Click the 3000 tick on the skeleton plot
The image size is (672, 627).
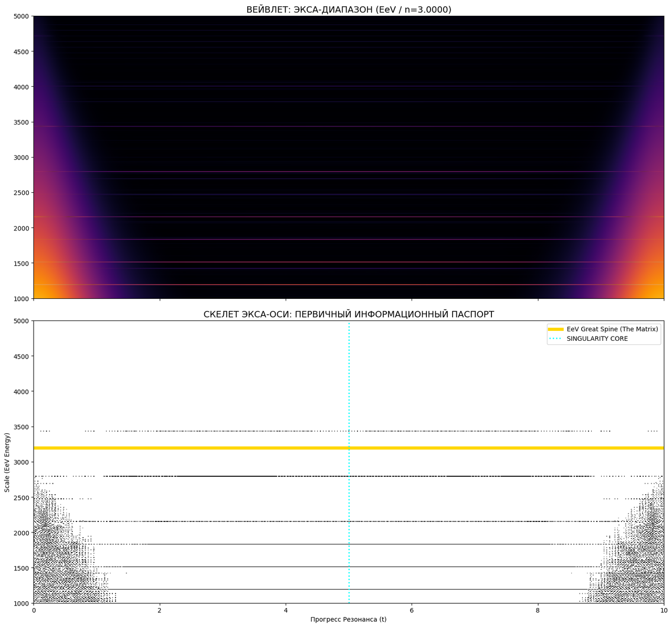click(x=22, y=462)
